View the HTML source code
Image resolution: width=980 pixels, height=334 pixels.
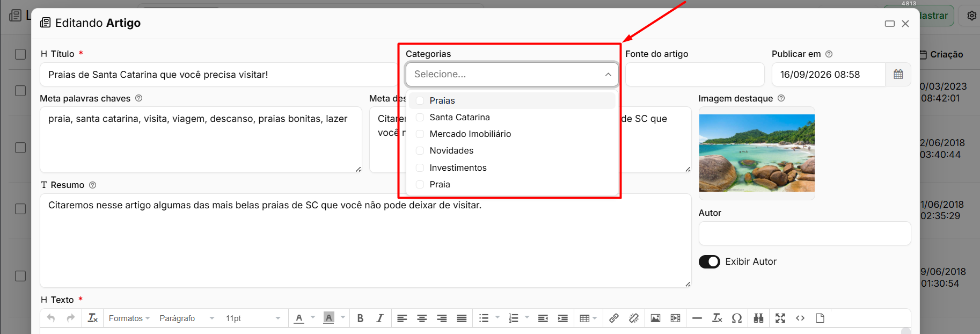[800, 318]
